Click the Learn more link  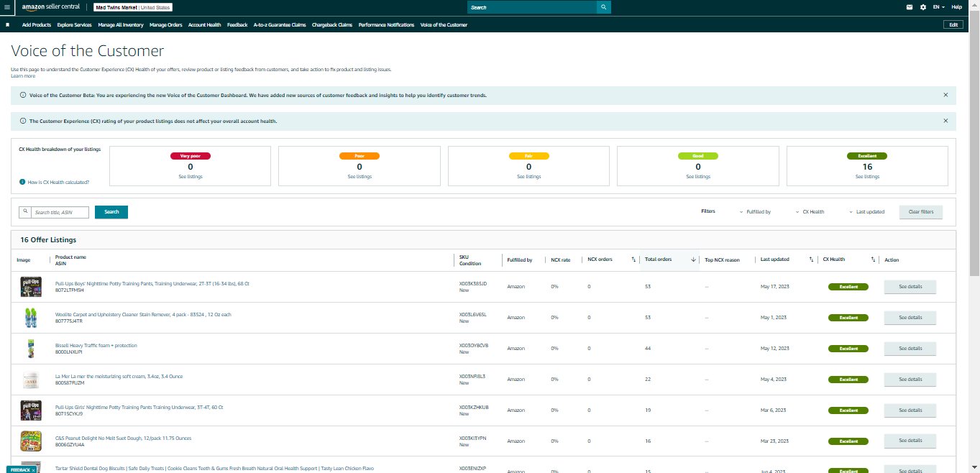coord(23,75)
